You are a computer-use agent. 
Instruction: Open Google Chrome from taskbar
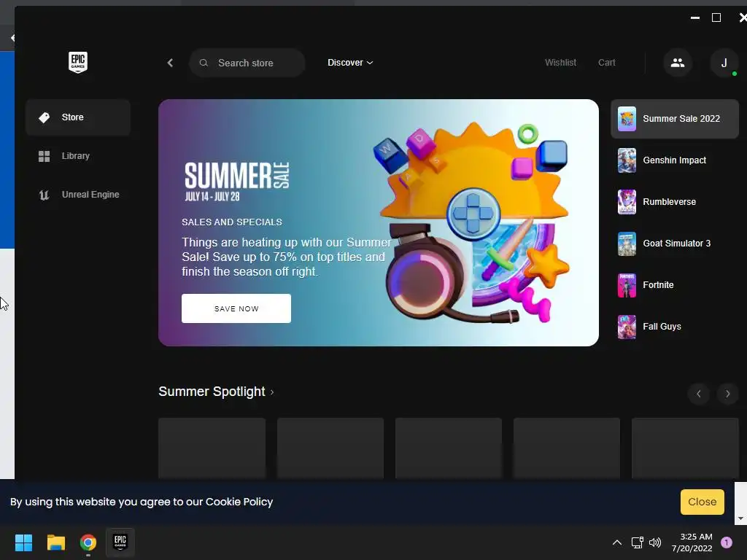coord(88,542)
